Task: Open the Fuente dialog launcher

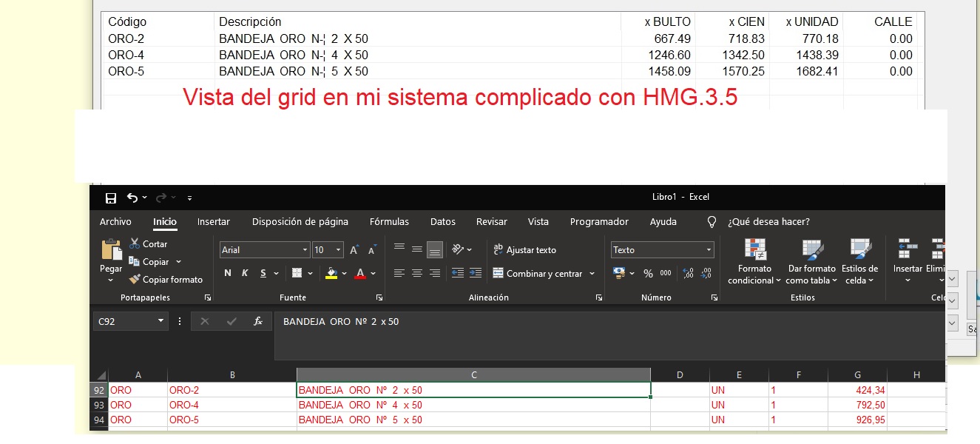Action: click(379, 297)
